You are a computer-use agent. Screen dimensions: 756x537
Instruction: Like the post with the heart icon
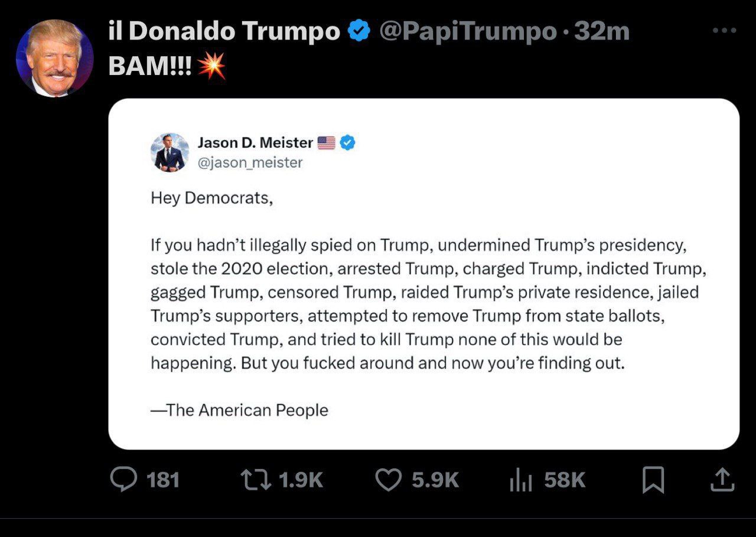tap(389, 480)
